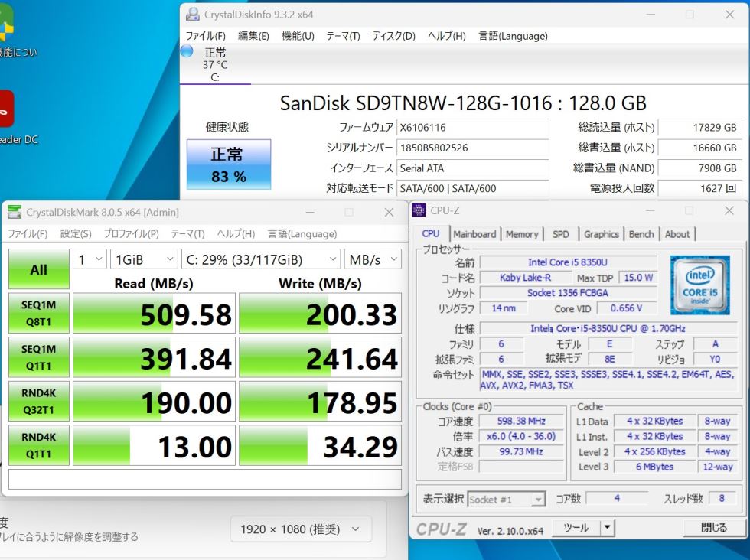Click the CrystalDiskMark title bar app icon
The width and height of the screenshot is (750, 560).
tap(15, 212)
